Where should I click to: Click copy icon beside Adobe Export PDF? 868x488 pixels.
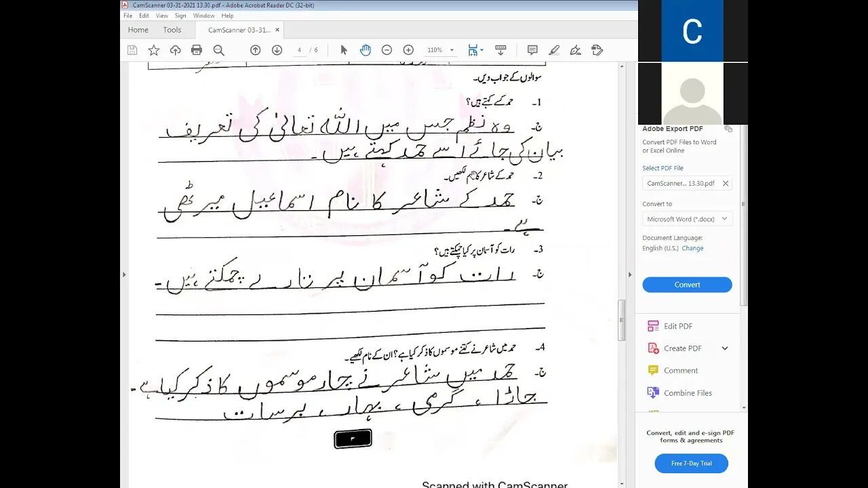click(x=728, y=129)
